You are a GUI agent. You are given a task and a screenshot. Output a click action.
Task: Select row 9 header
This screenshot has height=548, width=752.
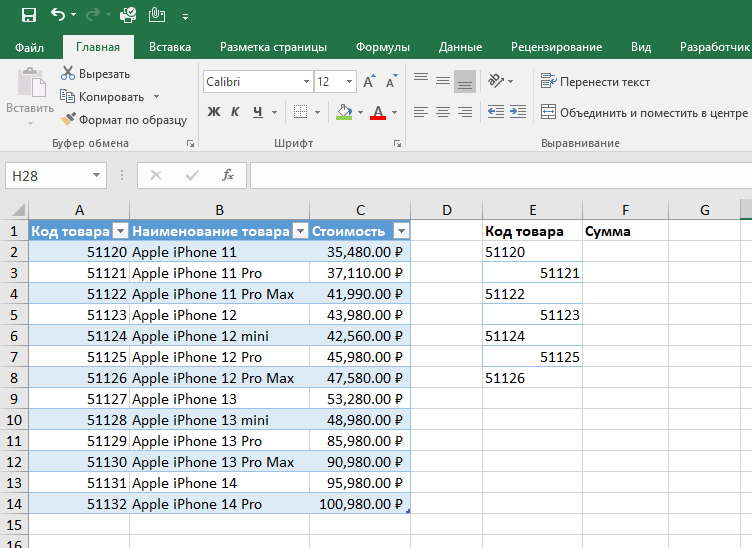pyautogui.click(x=14, y=399)
